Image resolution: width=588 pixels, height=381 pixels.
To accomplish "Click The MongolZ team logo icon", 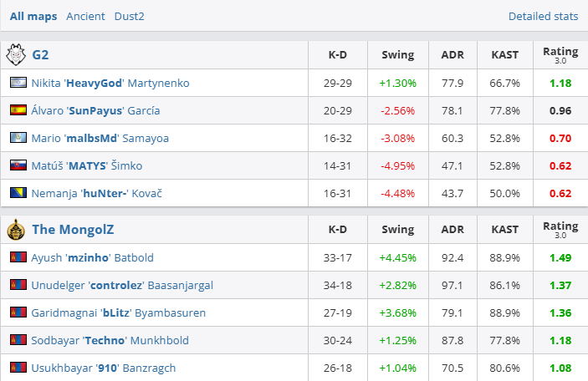I will (16, 230).
